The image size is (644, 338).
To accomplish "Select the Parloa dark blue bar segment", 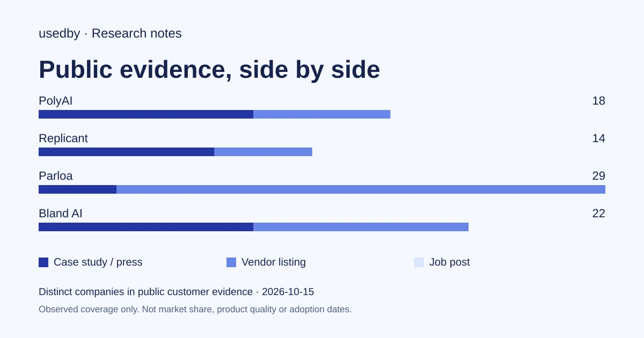I will pyautogui.click(x=78, y=189).
